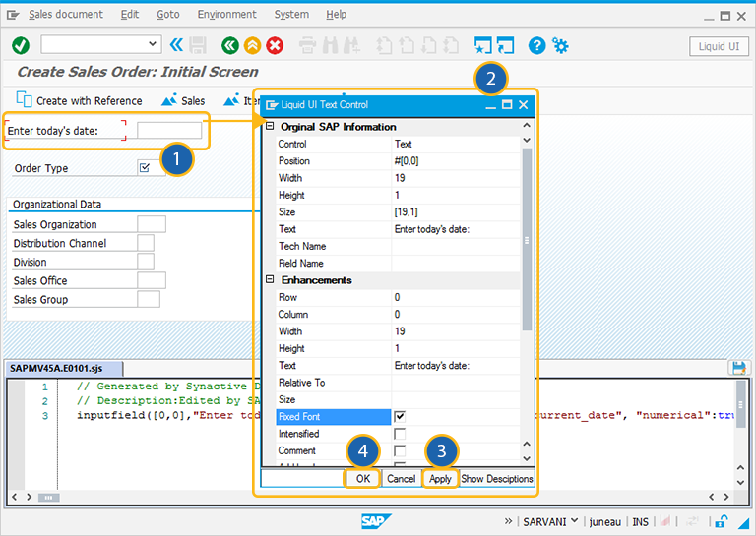Open Help via blue question mark icon
756x536 pixels.
pyautogui.click(x=537, y=46)
